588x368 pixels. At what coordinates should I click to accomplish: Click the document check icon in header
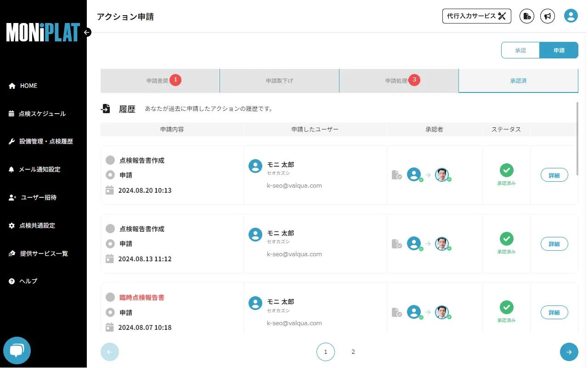coord(527,16)
